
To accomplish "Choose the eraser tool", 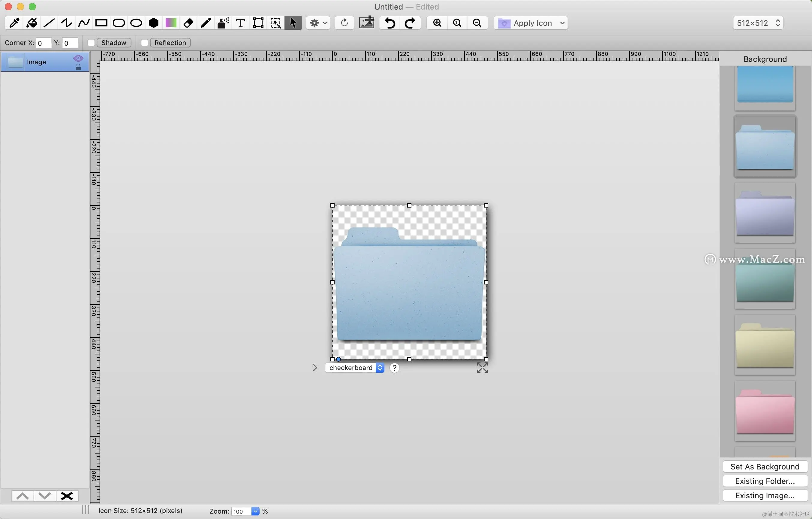I will coord(188,23).
